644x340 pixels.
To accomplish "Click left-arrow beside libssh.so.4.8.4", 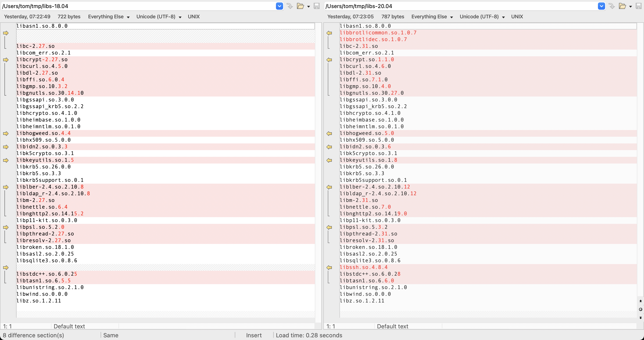I will coord(329,268).
